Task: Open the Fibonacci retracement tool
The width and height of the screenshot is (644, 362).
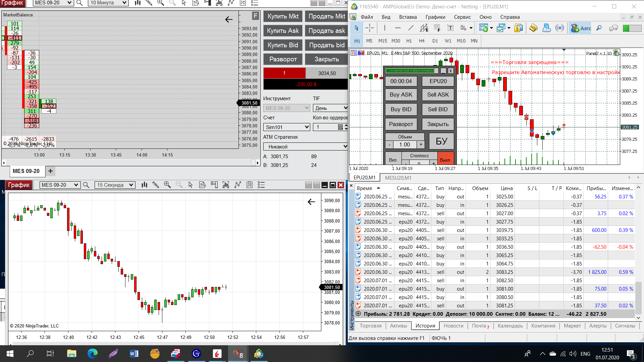Action: (437, 28)
